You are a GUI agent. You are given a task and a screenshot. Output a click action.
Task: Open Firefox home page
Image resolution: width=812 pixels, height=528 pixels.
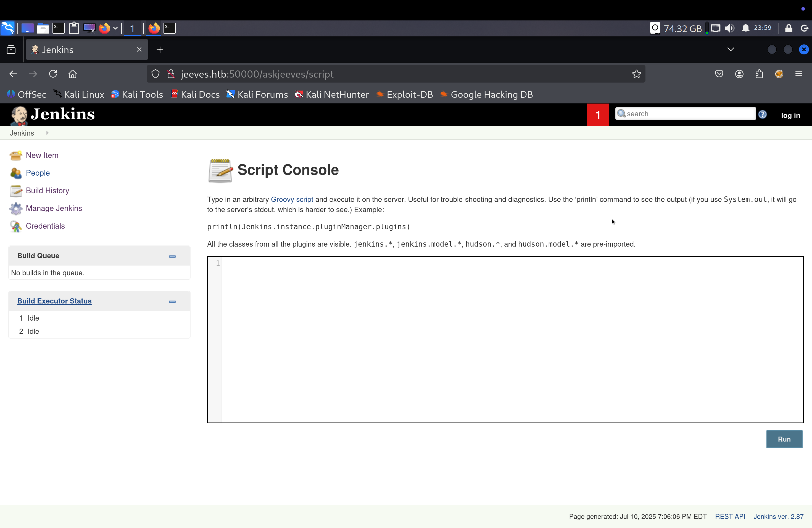point(73,74)
